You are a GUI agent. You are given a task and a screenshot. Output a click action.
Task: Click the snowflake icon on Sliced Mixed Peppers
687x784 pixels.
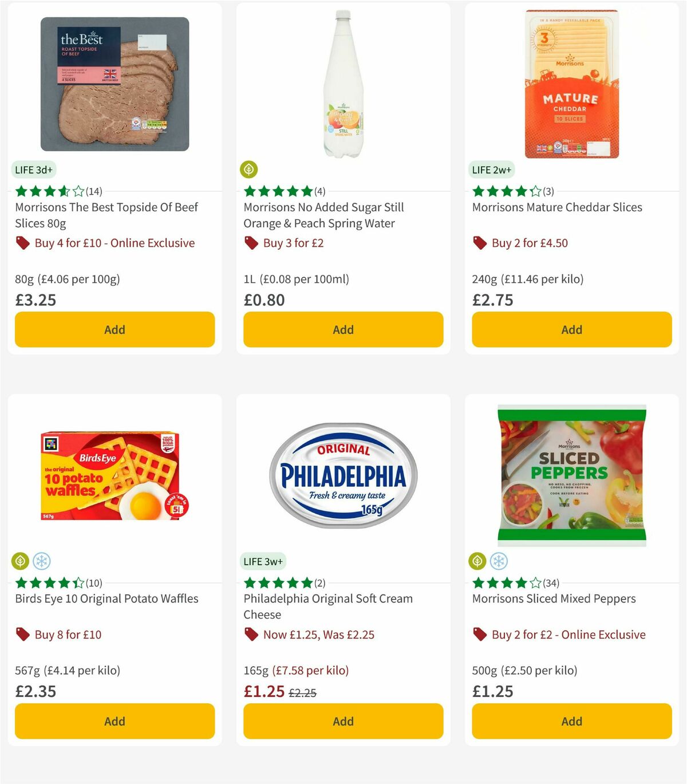coord(500,561)
